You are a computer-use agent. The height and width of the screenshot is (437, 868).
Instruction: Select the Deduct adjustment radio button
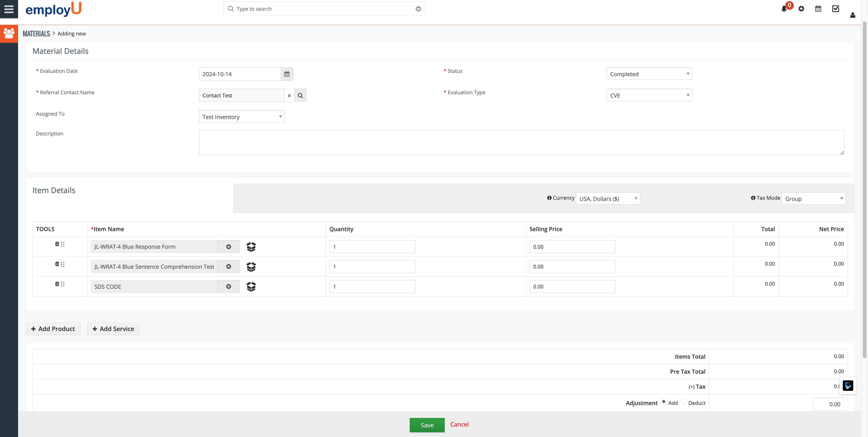tap(684, 402)
